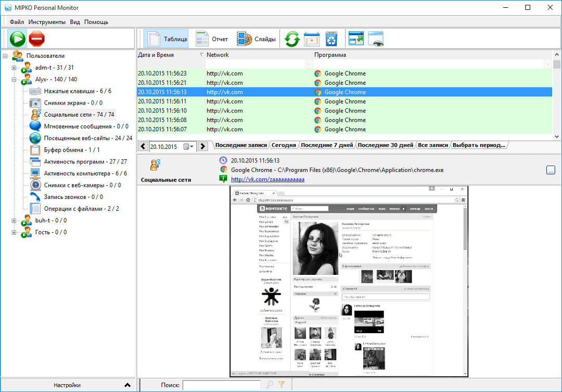The width and height of the screenshot is (562, 392).
Task: Click the rightmost window-capture toolbar icon
Action: 376,39
